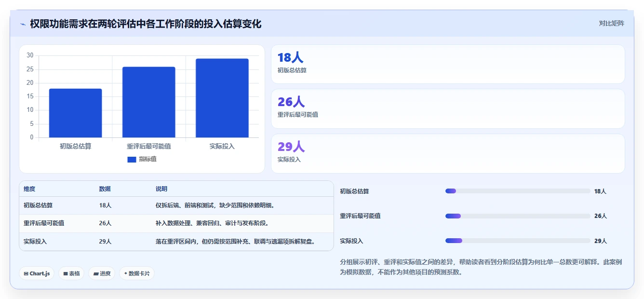Click the 26人 cell in the table
Image resolution: width=644 pixels, height=299 pixels.
(x=105, y=223)
